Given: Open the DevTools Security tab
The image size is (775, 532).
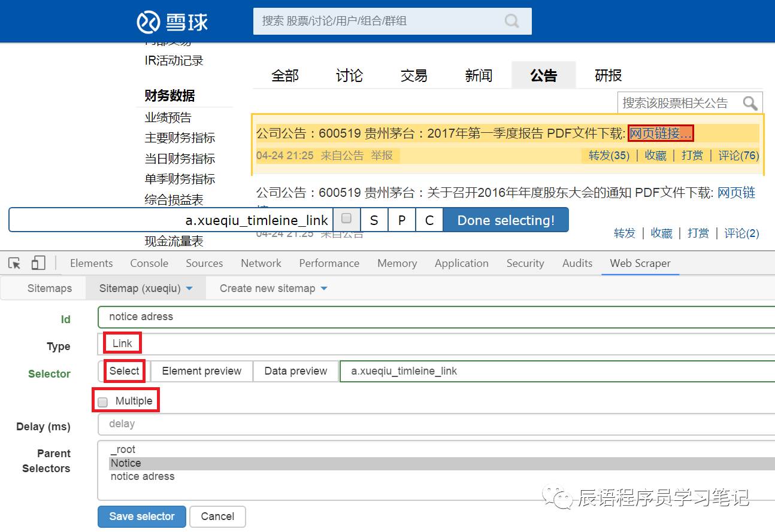Looking at the screenshot, I should [x=525, y=263].
